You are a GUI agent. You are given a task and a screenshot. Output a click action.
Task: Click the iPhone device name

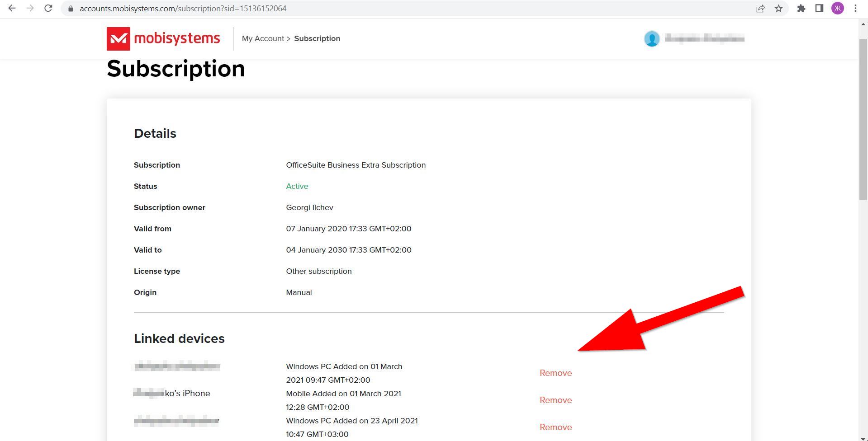click(x=172, y=394)
